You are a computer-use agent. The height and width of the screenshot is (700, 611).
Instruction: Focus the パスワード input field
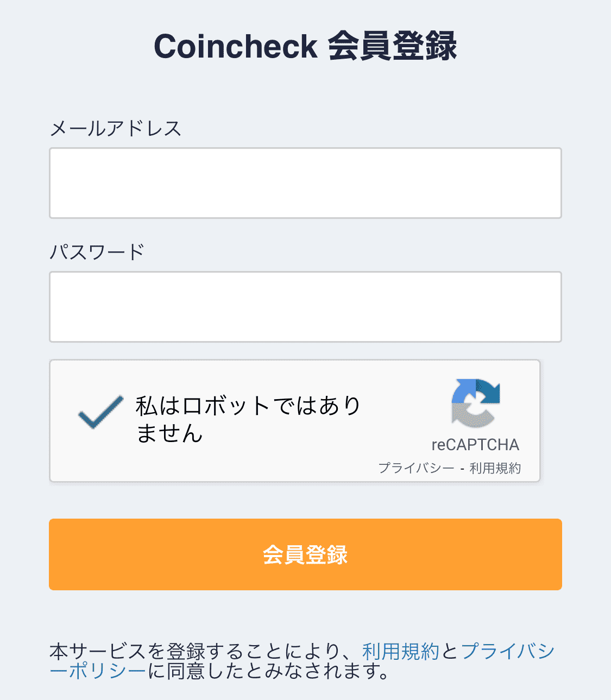(305, 307)
